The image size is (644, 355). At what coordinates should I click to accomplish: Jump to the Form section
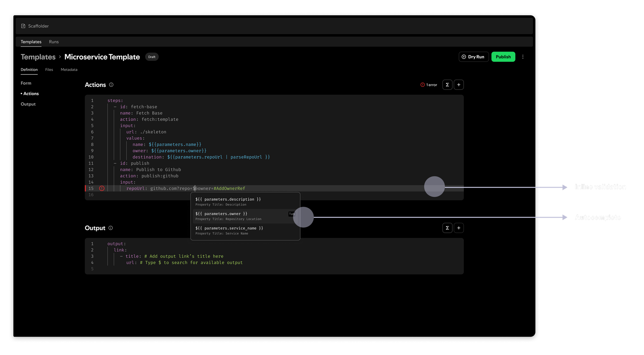pyautogui.click(x=26, y=83)
